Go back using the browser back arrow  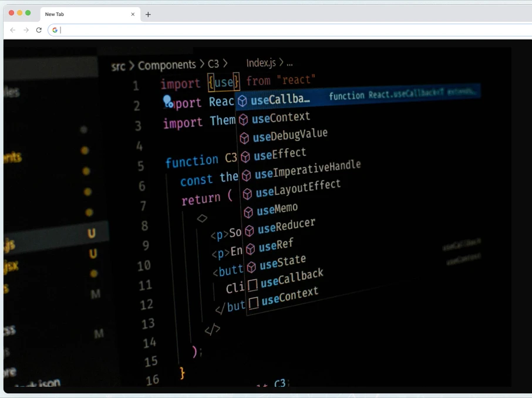(13, 30)
